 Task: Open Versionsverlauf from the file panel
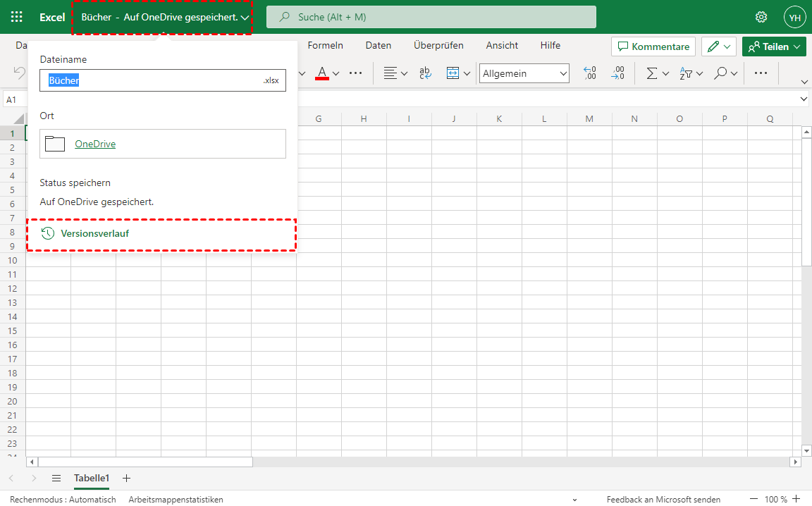coord(94,233)
